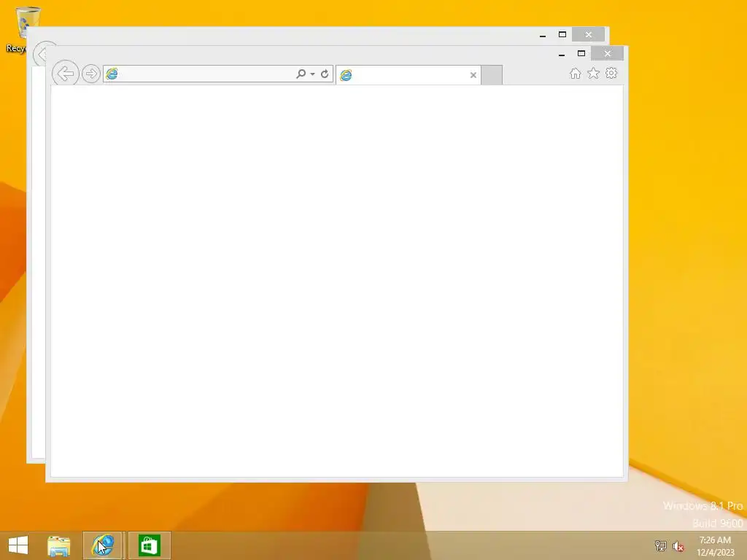Open the address bar autocomplete dropdown arrow

click(x=312, y=74)
